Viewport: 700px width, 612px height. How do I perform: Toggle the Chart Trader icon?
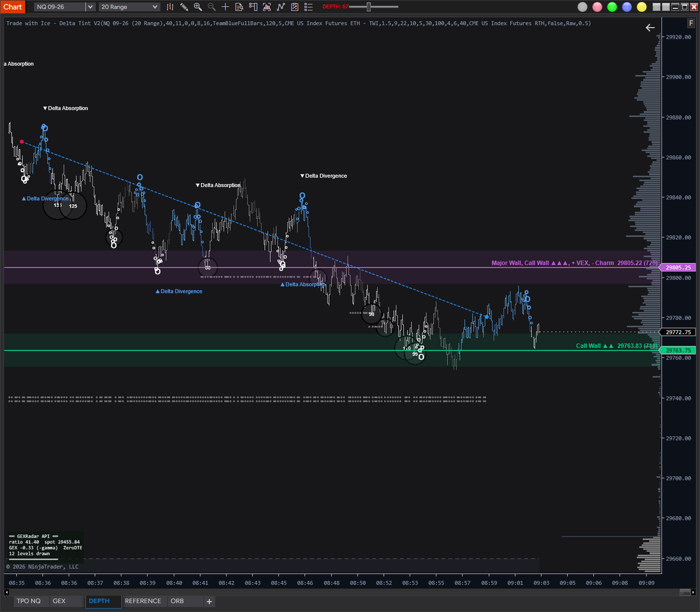click(x=253, y=7)
